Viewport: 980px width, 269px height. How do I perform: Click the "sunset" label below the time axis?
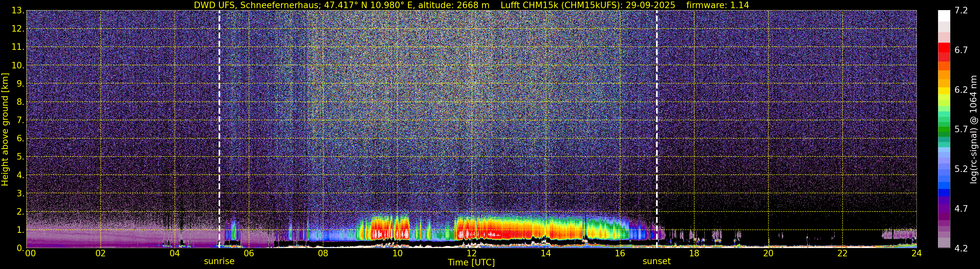pyautogui.click(x=657, y=262)
